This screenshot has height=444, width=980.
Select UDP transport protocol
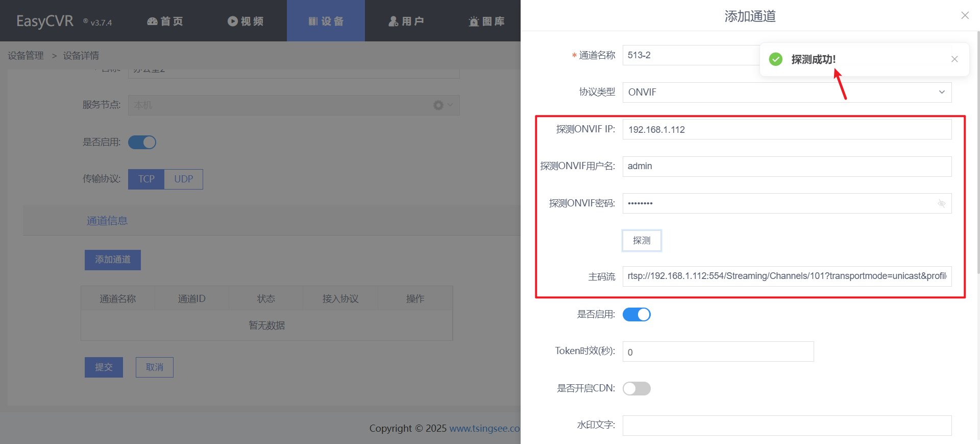pyautogui.click(x=184, y=179)
